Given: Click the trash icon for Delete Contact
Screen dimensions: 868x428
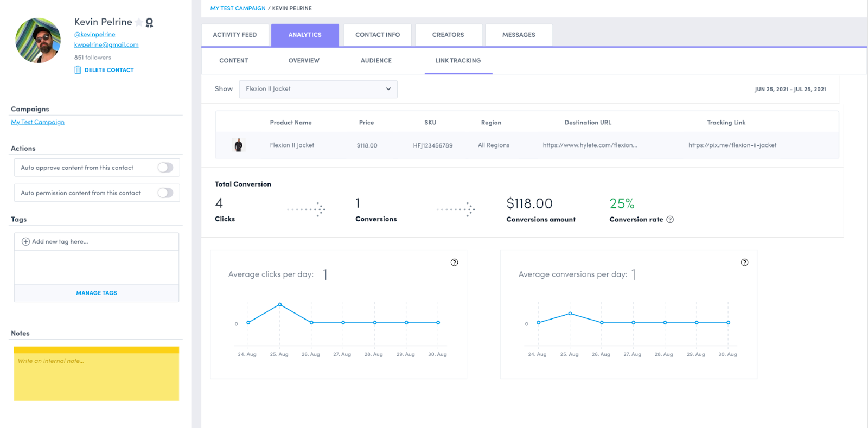Looking at the screenshot, I should tap(78, 70).
